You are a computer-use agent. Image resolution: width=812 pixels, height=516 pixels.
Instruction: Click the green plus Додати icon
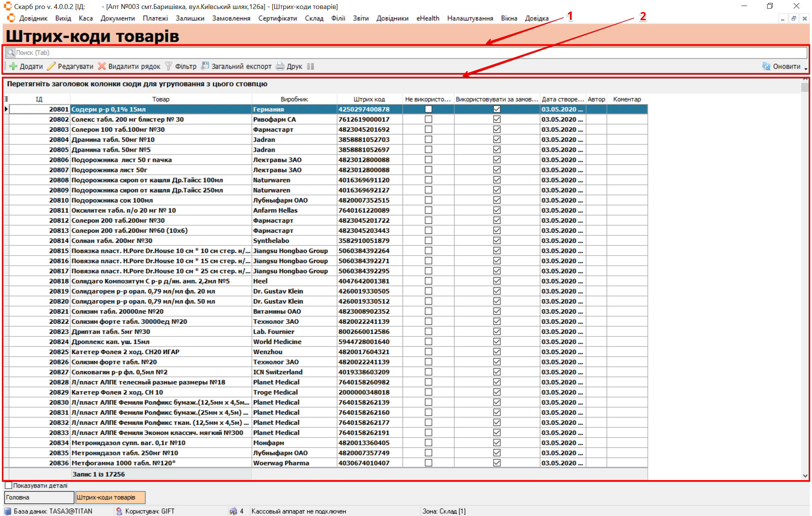click(13, 66)
